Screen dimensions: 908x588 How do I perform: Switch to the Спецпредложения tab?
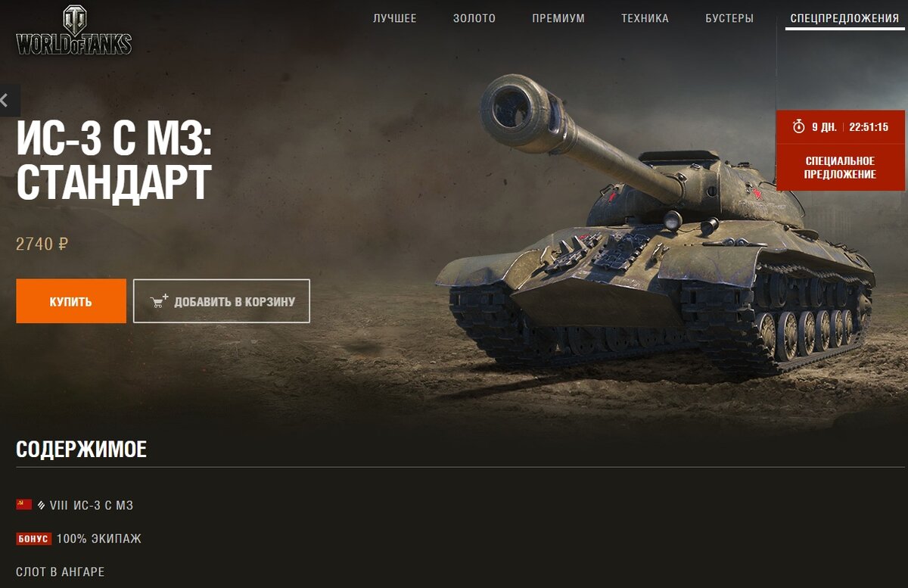pos(844,18)
